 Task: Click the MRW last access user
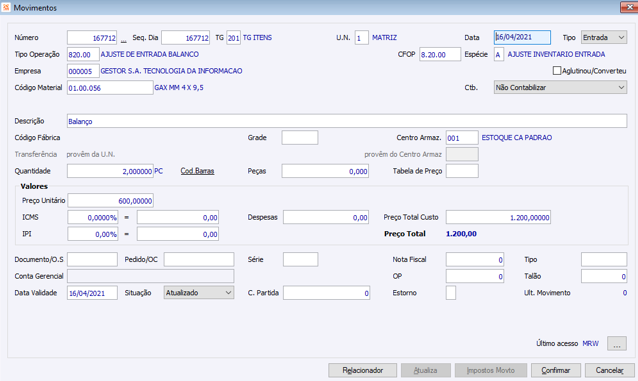(591, 344)
